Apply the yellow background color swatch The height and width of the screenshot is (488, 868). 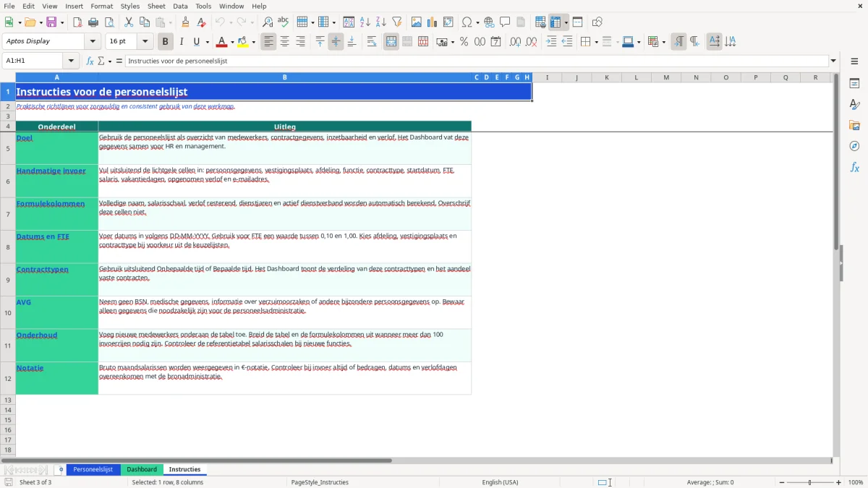[243, 42]
